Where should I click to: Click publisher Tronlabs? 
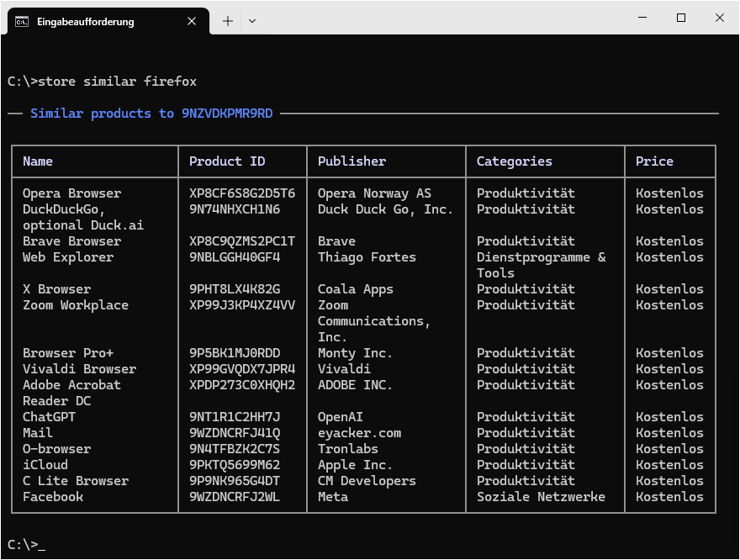click(x=348, y=450)
